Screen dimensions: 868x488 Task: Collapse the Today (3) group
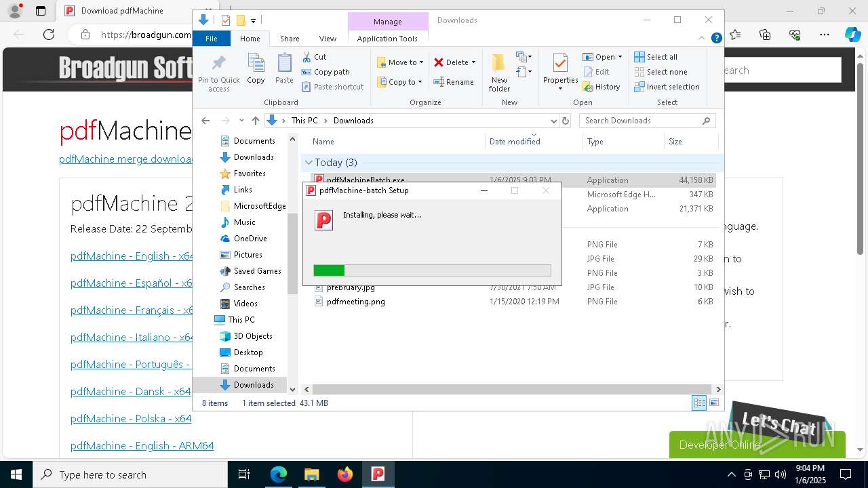tap(309, 163)
